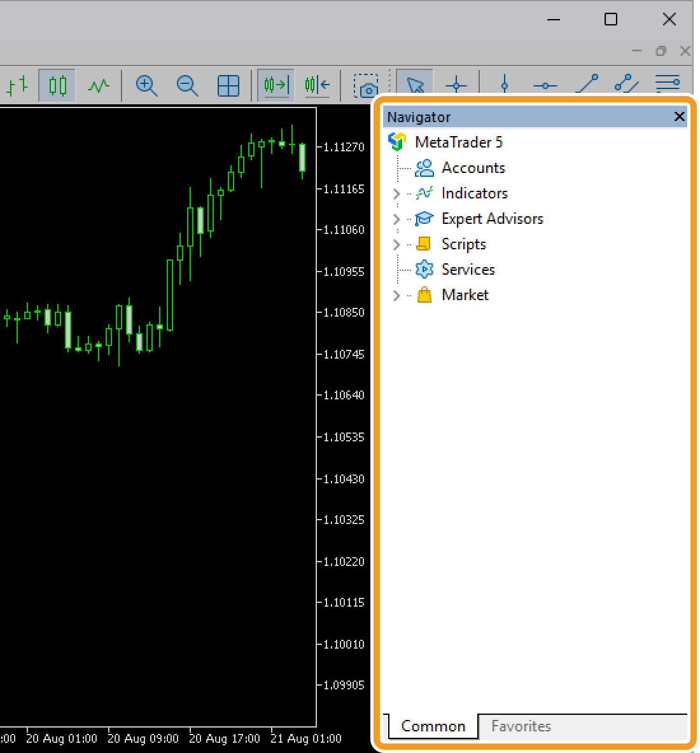Select Accounts in the Navigator tree
The width and height of the screenshot is (700, 753).
473,168
